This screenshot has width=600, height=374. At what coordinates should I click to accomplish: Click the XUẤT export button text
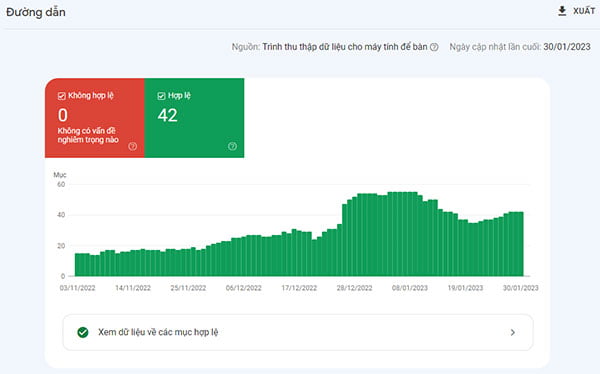coord(584,11)
